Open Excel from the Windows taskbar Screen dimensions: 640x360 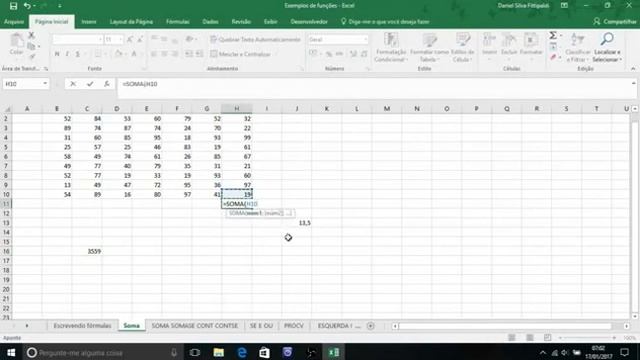[334, 352]
